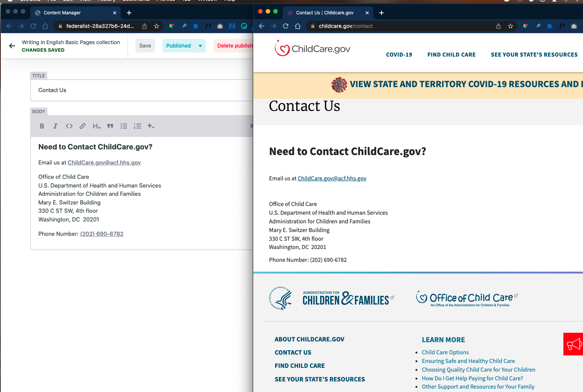
Task: Click the red megaphone feedback button
Action: coord(573,344)
